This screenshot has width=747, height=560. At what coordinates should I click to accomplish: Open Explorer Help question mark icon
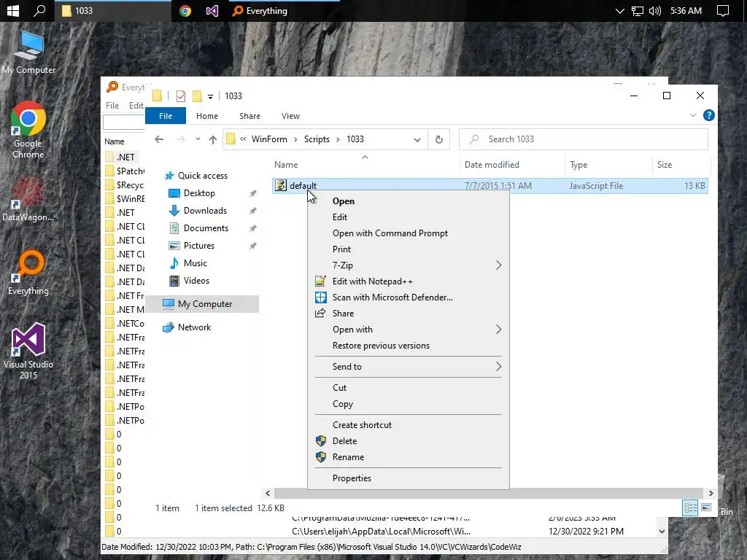click(708, 115)
